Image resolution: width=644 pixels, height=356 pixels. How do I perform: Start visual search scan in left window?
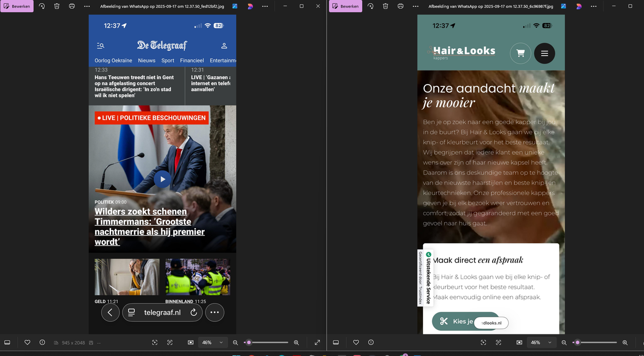pyautogui.click(x=155, y=342)
